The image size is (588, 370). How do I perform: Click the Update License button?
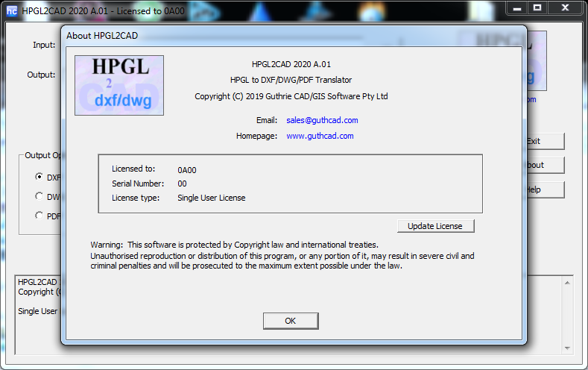435,226
